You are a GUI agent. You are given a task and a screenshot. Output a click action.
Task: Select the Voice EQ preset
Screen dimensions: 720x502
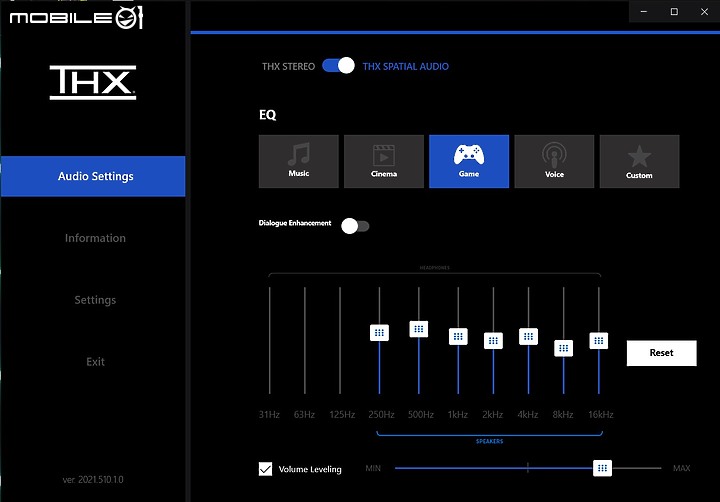554,161
